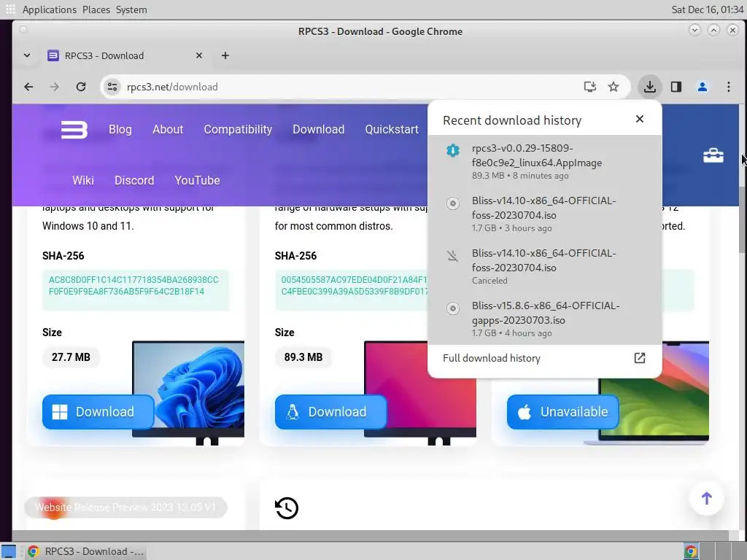Image resolution: width=747 pixels, height=560 pixels.
Task: Open site information icon in address bar
Action: [112, 87]
